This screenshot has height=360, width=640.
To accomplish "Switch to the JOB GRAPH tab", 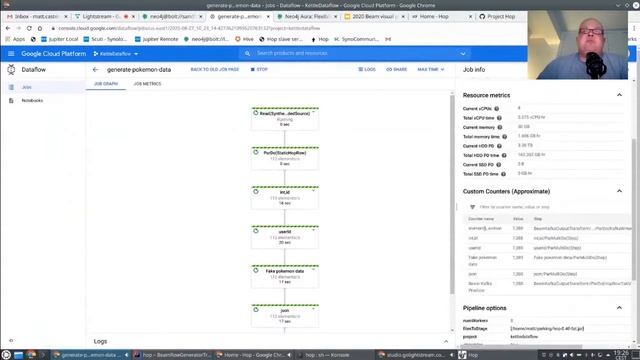I will tap(106, 84).
